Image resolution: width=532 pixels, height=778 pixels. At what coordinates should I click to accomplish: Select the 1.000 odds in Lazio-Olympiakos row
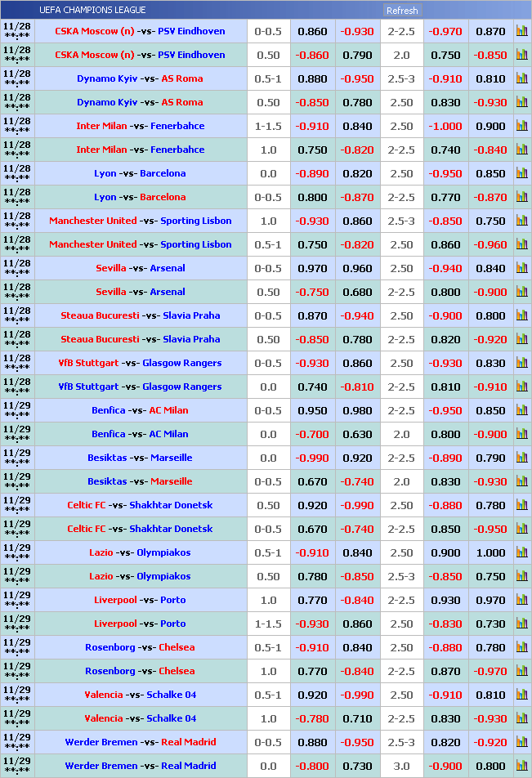tap(490, 552)
